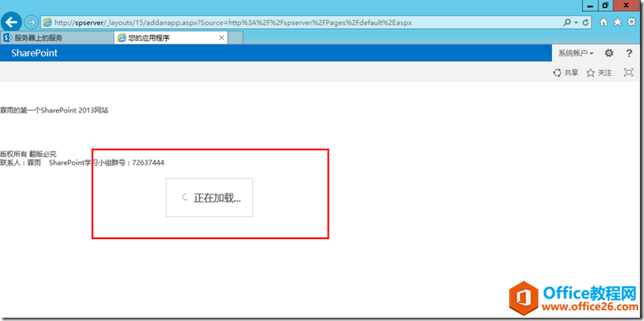Image resolution: width=644 pixels, height=321 pixels.
Task: Open the browser Home icon
Action: pos(603,22)
